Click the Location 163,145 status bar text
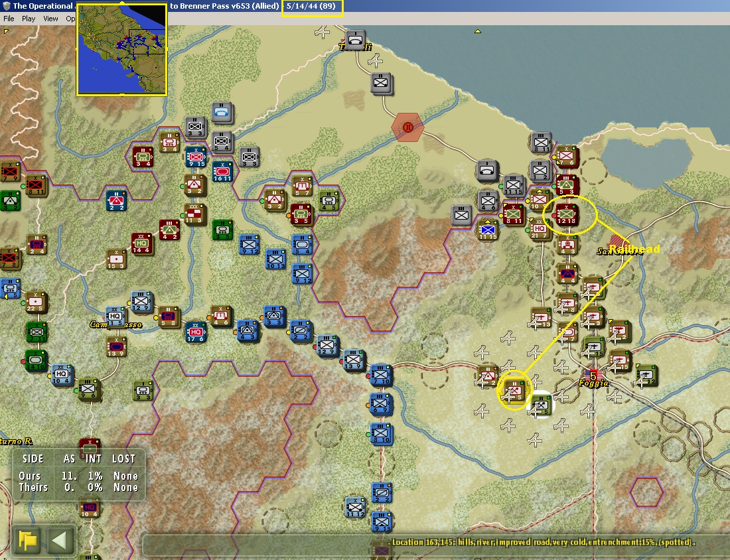730x560 pixels. click(544, 542)
